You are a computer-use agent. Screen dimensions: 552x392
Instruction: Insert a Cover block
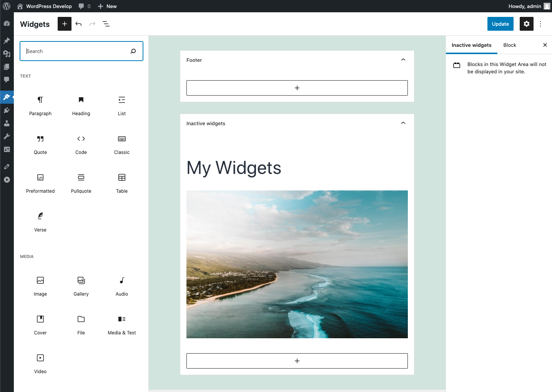point(40,325)
